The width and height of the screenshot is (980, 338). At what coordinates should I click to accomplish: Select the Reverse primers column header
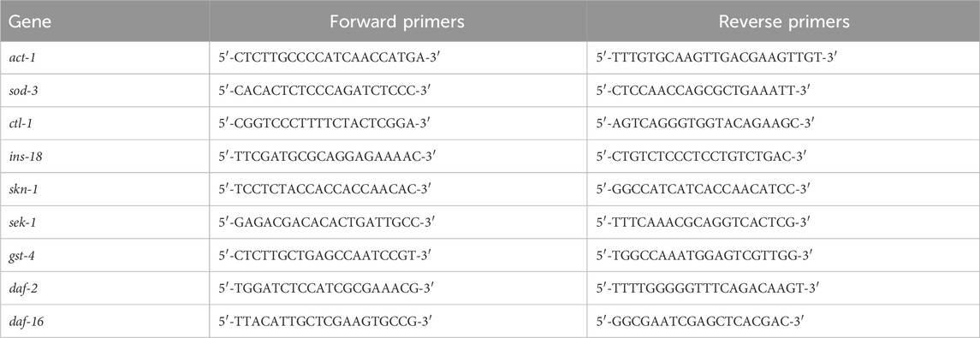pos(784,21)
